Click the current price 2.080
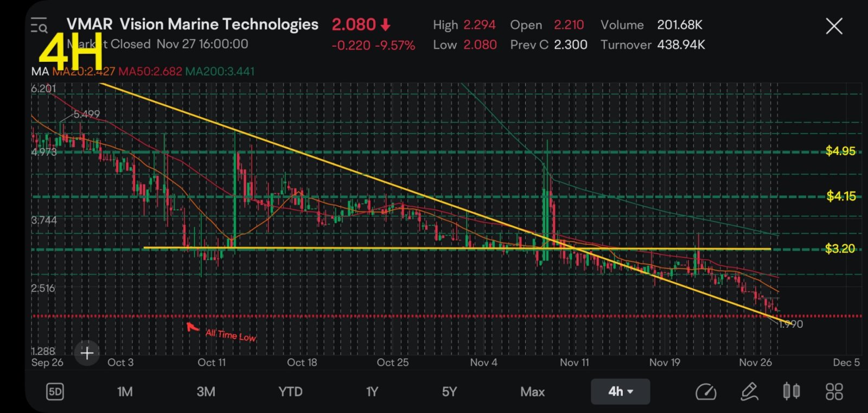868x413 pixels. coord(354,24)
